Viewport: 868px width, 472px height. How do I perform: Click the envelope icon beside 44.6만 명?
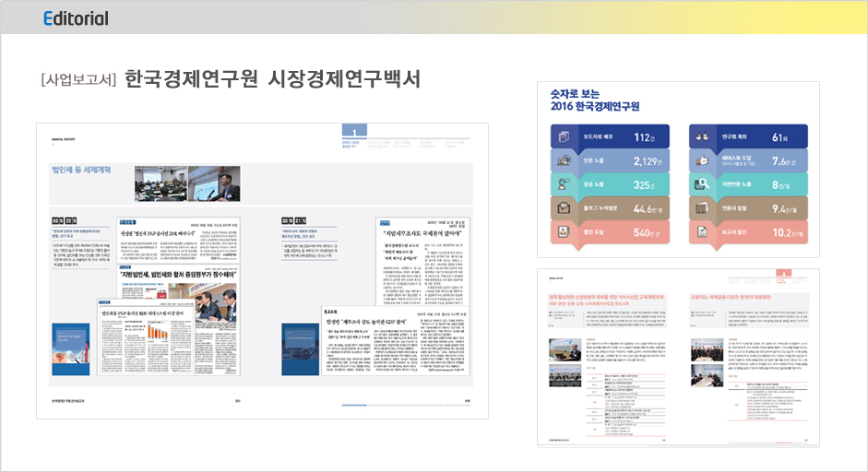pos(564,208)
